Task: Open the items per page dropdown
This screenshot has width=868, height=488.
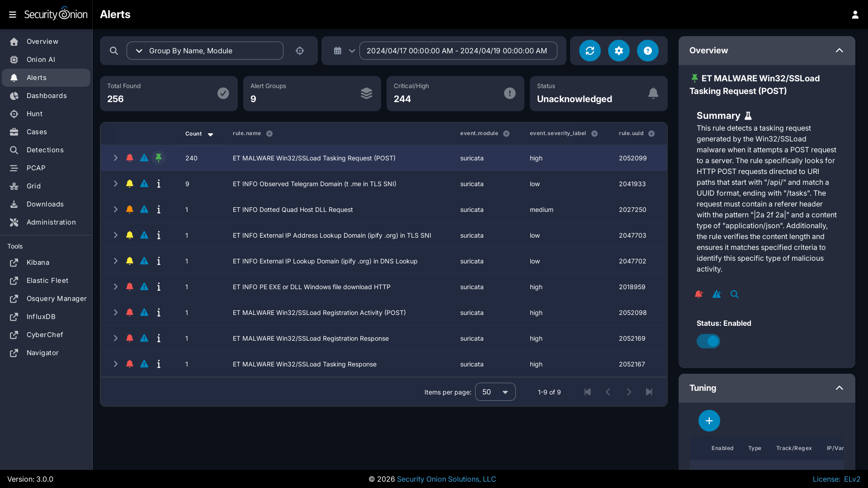Action: [x=495, y=392]
